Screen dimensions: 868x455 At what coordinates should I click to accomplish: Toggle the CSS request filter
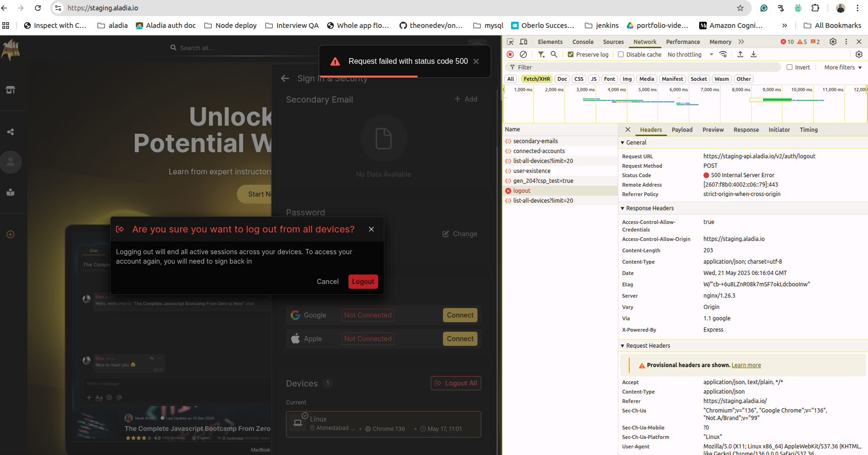[579, 79]
